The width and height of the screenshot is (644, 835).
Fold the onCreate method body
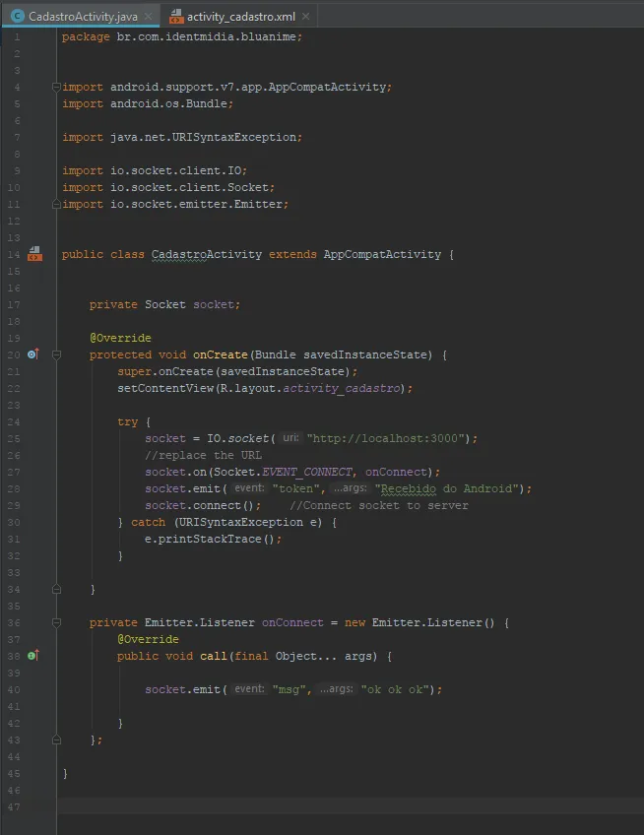point(56,354)
